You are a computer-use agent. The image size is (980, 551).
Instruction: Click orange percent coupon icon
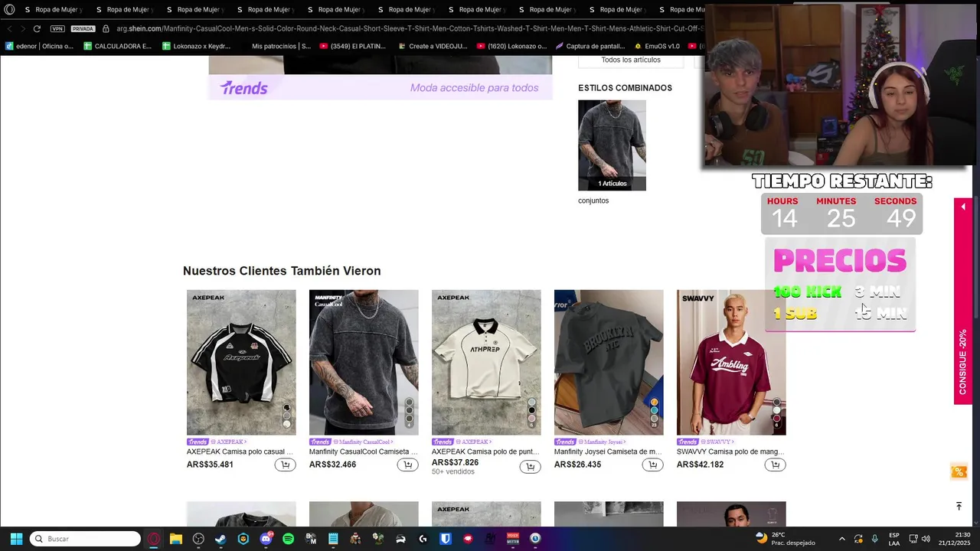(x=959, y=471)
